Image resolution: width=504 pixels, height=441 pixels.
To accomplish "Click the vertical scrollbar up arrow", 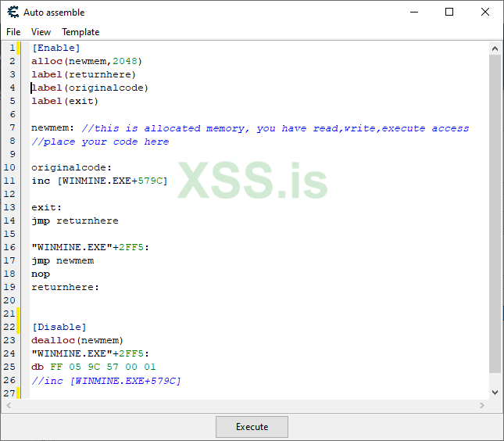I will [x=495, y=48].
